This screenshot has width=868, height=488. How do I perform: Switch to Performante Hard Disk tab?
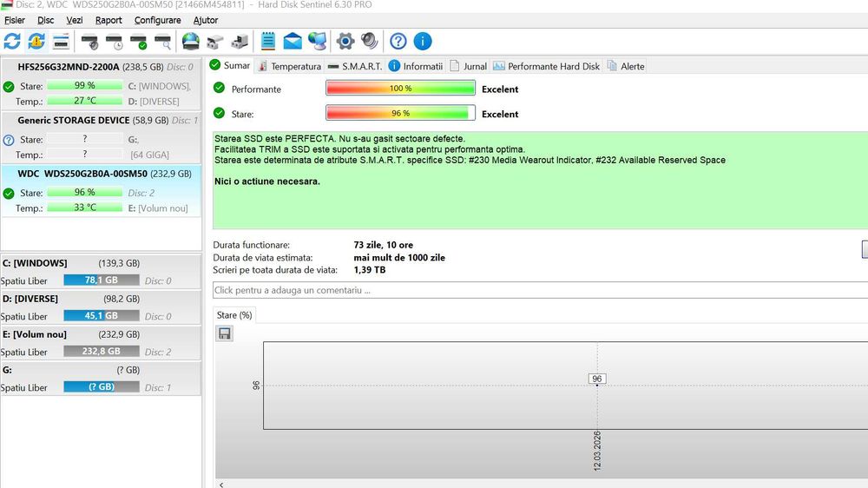pyautogui.click(x=546, y=66)
